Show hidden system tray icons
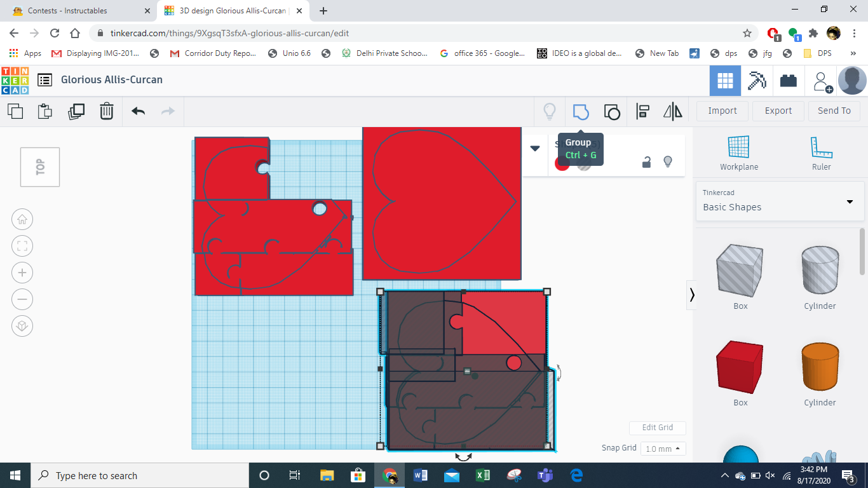This screenshot has width=868, height=488. click(x=724, y=475)
